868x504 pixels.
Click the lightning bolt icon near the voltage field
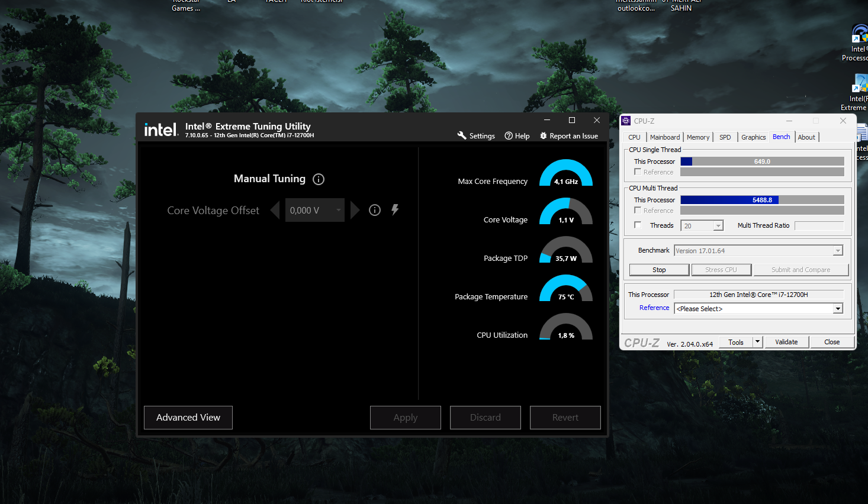395,209
